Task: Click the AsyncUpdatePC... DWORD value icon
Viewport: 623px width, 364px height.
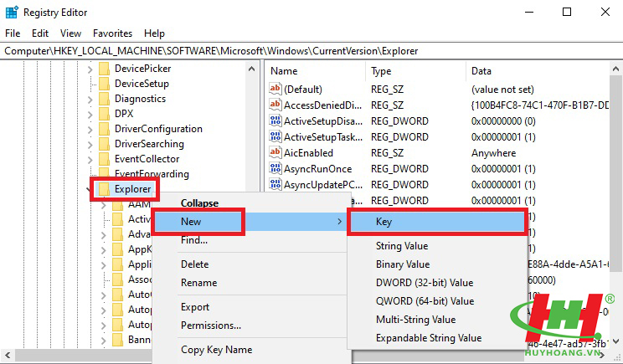Action: click(275, 184)
